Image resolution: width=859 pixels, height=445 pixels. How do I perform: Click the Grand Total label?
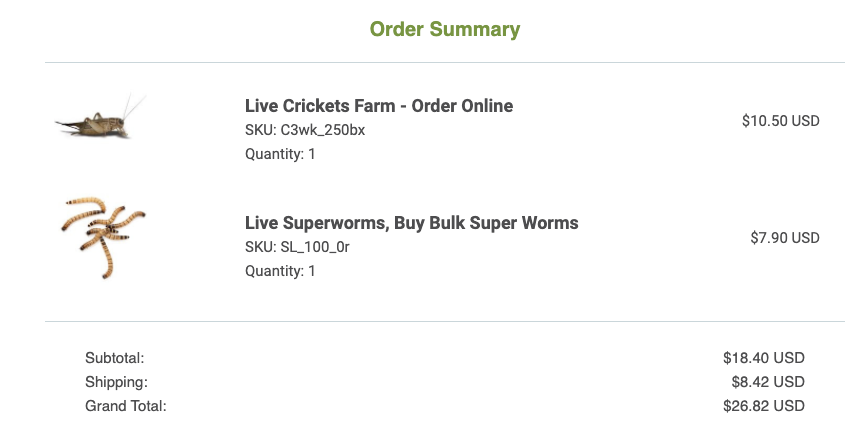pos(125,406)
